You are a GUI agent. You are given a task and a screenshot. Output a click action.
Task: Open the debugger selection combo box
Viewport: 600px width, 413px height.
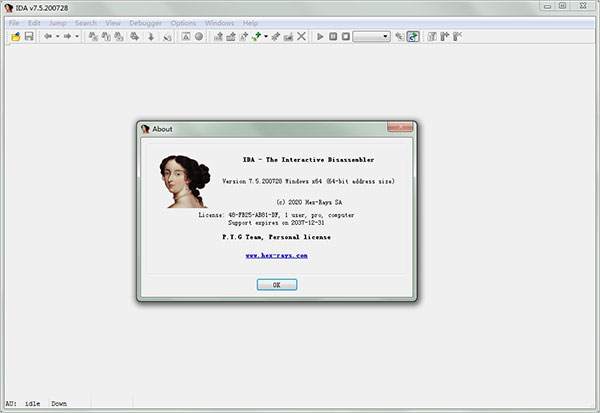click(372, 36)
